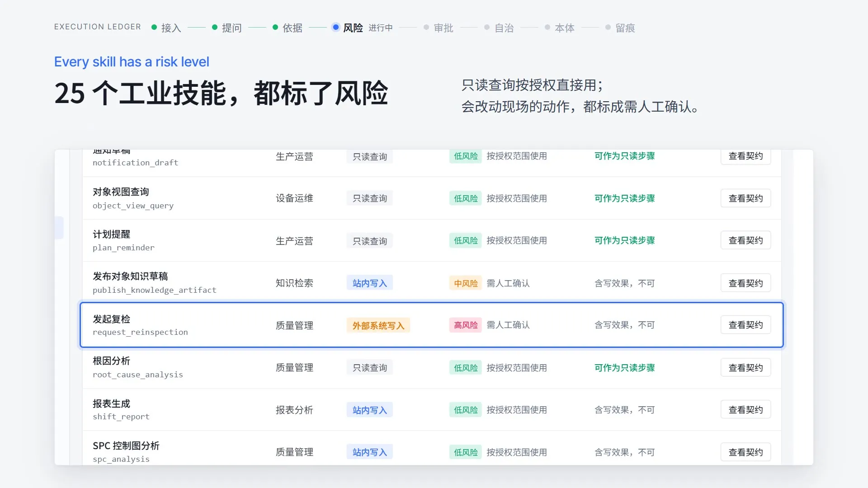Click the request_reinspection identifier
The image size is (868, 488).
pos(140,332)
